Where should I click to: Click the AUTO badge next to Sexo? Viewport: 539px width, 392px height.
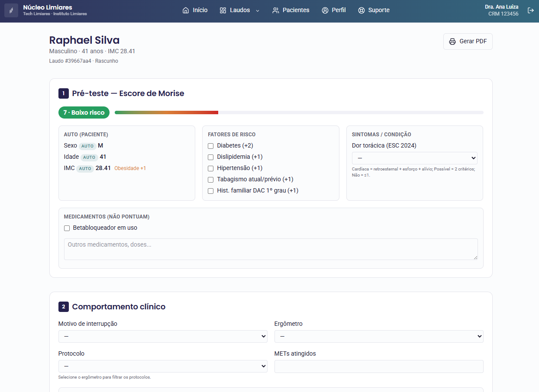pyautogui.click(x=87, y=146)
